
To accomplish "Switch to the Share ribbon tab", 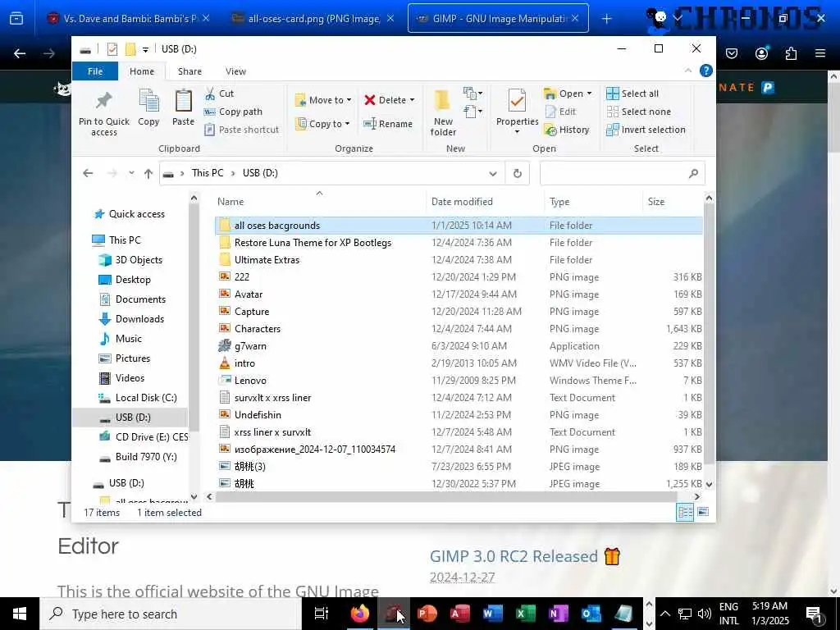I will 189,71.
